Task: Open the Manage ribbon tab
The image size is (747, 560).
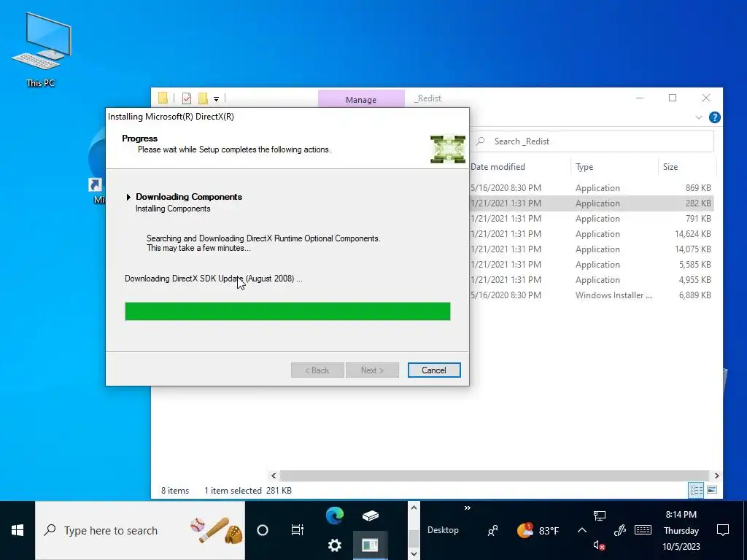Action: (x=361, y=99)
